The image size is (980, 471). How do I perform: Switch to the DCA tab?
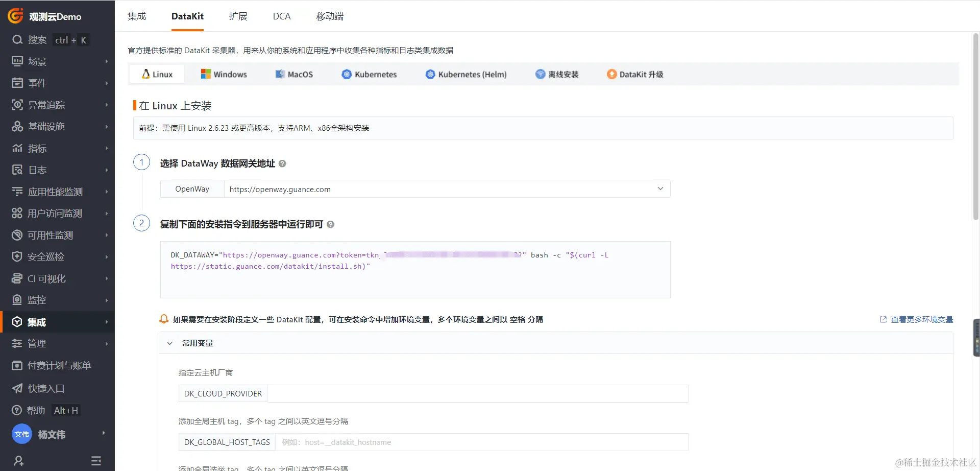pyautogui.click(x=282, y=16)
